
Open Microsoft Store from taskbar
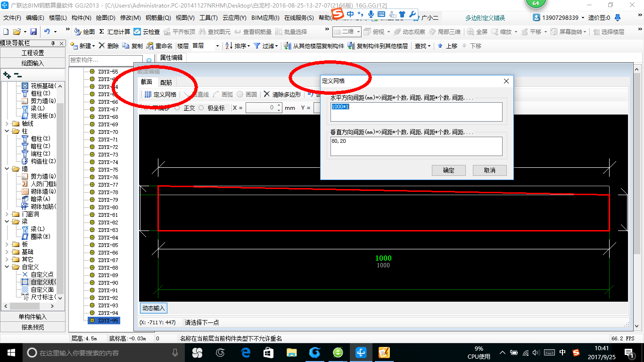coord(268,352)
